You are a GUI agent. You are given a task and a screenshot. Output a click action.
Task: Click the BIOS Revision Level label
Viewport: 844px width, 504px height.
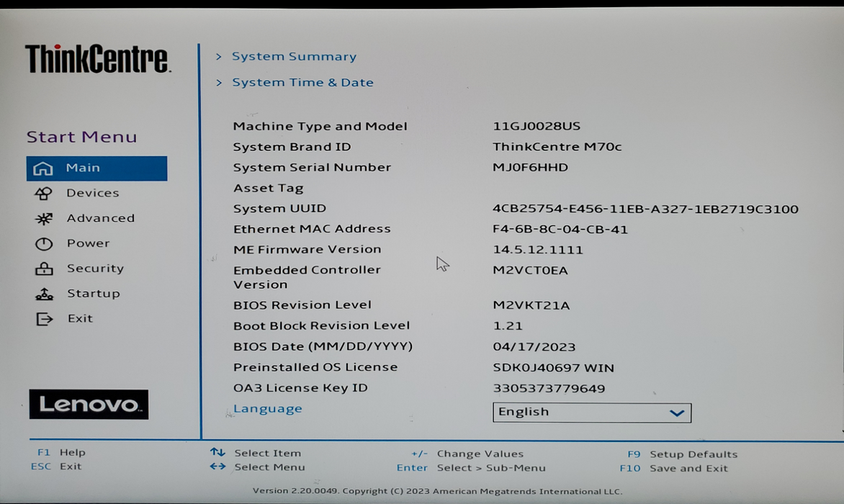(x=302, y=305)
